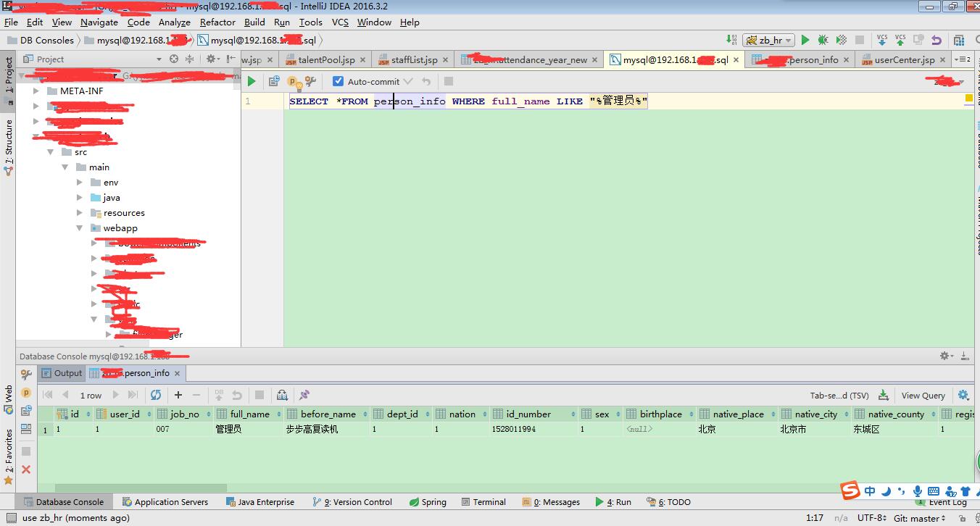Screen dimensions: 980x526
Task: Run the SQL query with green execute arrow
Action: click(252, 81)
